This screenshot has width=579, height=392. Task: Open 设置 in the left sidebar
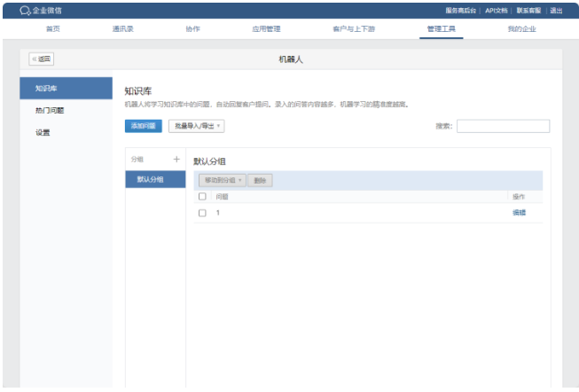point(43,133)
